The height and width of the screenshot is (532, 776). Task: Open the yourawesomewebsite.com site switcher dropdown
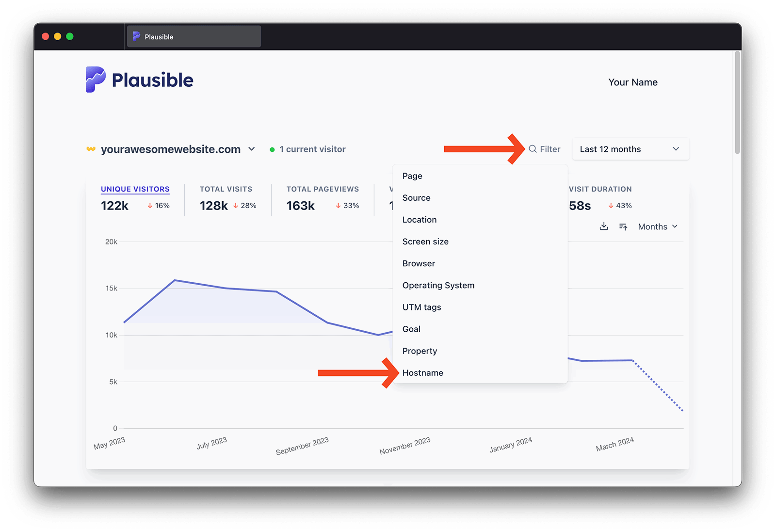(251, 149)
